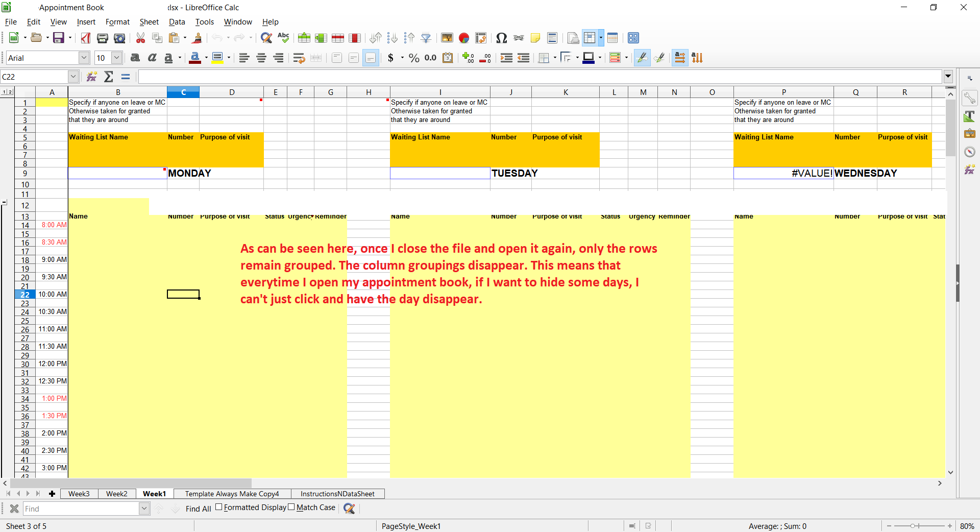Click Headers and Footers icon
Viewport: 980px width, 532px height.
(552, 38)
